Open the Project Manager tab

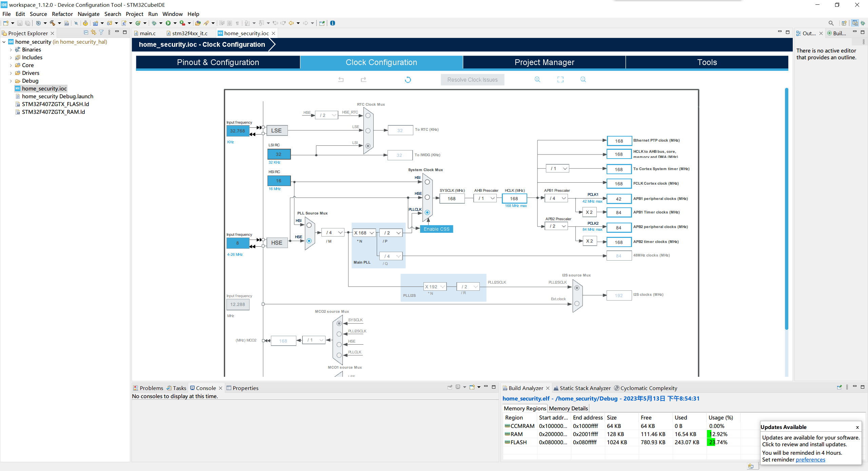coord(544,62)
